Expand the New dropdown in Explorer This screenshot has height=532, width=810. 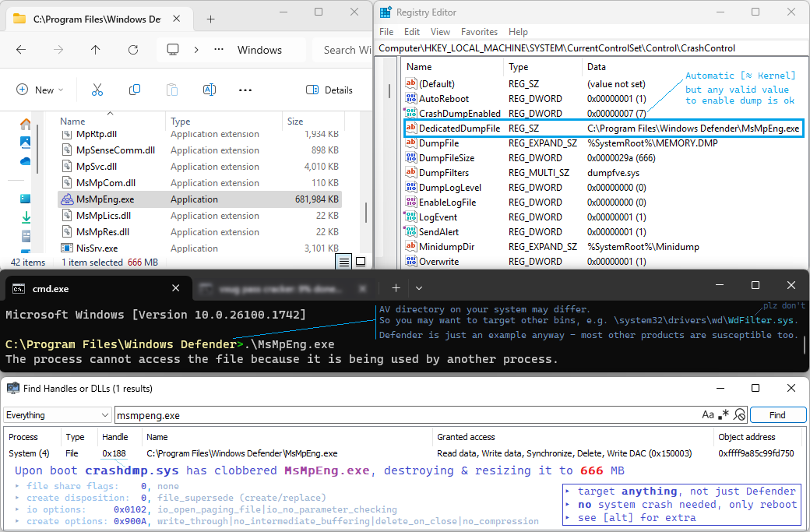[61, 90]
